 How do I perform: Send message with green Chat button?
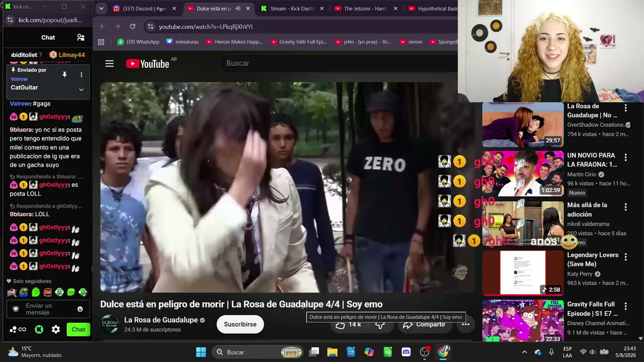[78, 329]
